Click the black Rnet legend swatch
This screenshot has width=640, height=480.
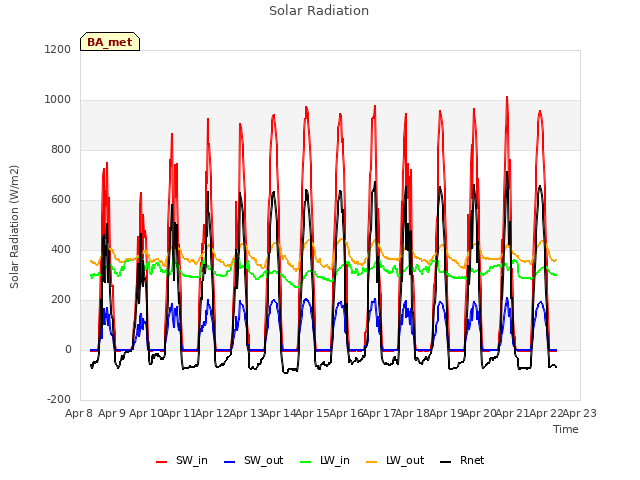pyautogui.click(x=446, y=462)
